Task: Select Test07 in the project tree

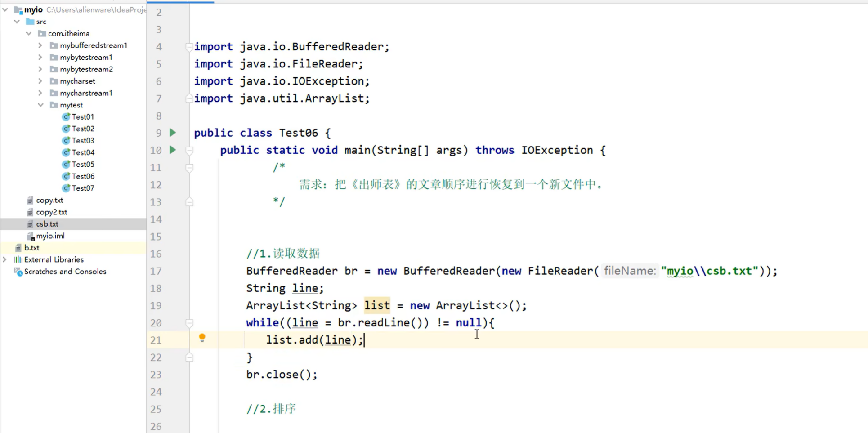Action: pos(83,188)
